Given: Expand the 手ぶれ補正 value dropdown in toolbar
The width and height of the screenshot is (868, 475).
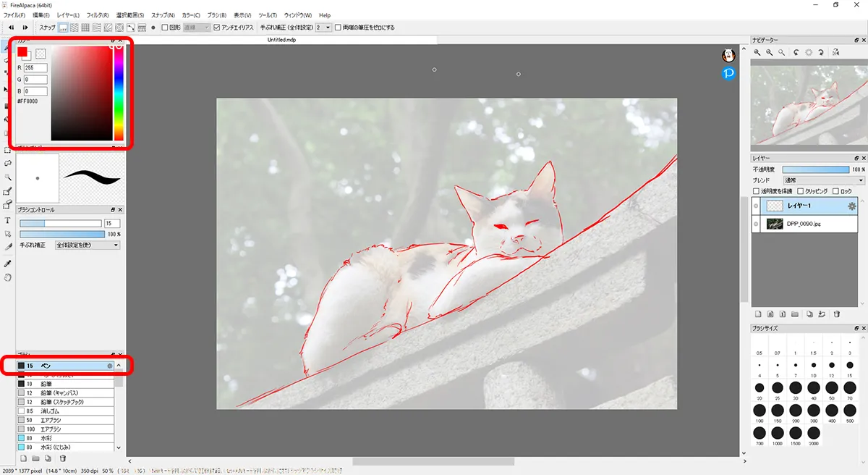Looking at the screenshot, I should pyautogui.click(x=323, y=28).
